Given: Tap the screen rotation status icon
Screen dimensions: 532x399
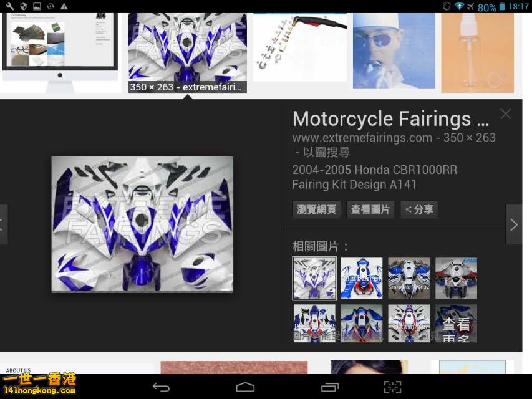Looking at the screenshot, I should coord(447,6).
